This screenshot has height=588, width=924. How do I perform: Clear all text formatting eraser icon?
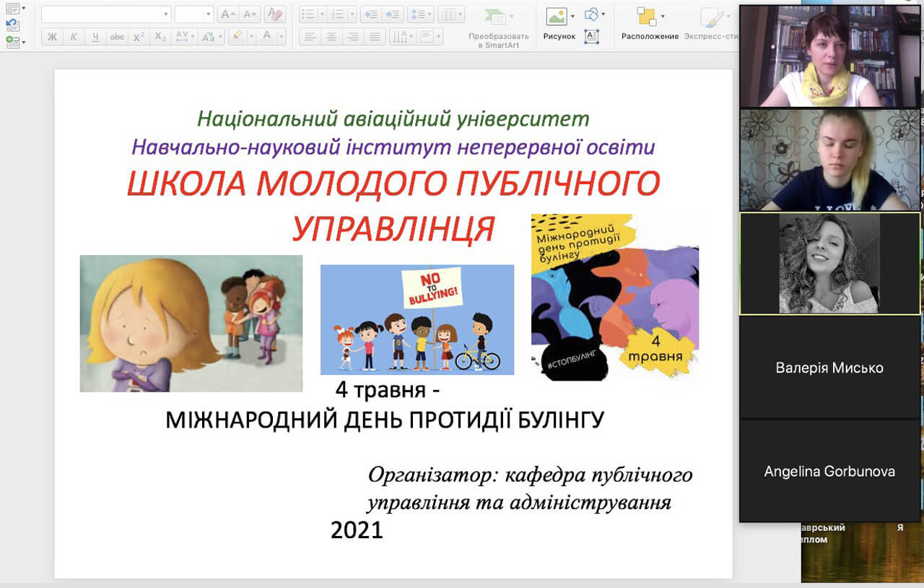(x=274, y=14)
